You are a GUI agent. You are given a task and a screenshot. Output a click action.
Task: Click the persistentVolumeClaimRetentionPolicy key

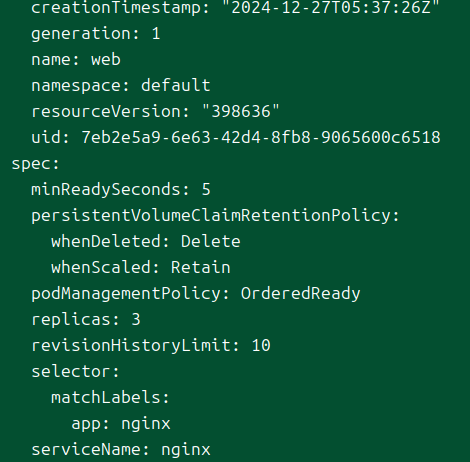click(215, 215)
